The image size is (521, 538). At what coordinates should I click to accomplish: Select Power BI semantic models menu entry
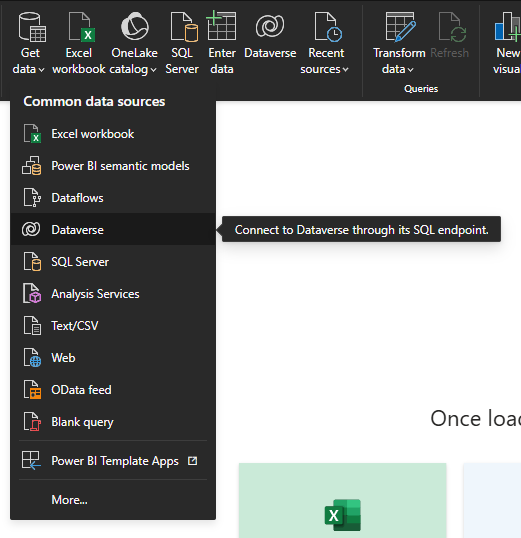(x=113, y=166)
